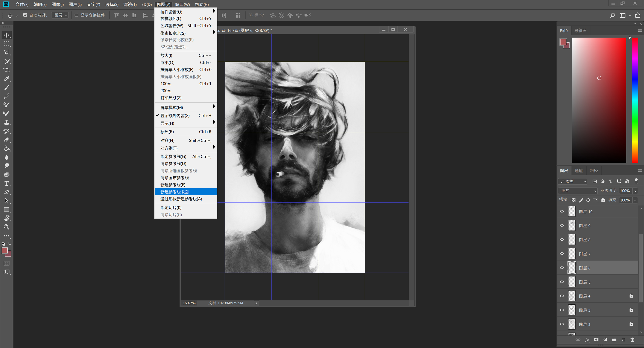The width and height of the screenshot is (644, 348).
Task: Select the Eraser tool
Action: [x=6, y=140]
